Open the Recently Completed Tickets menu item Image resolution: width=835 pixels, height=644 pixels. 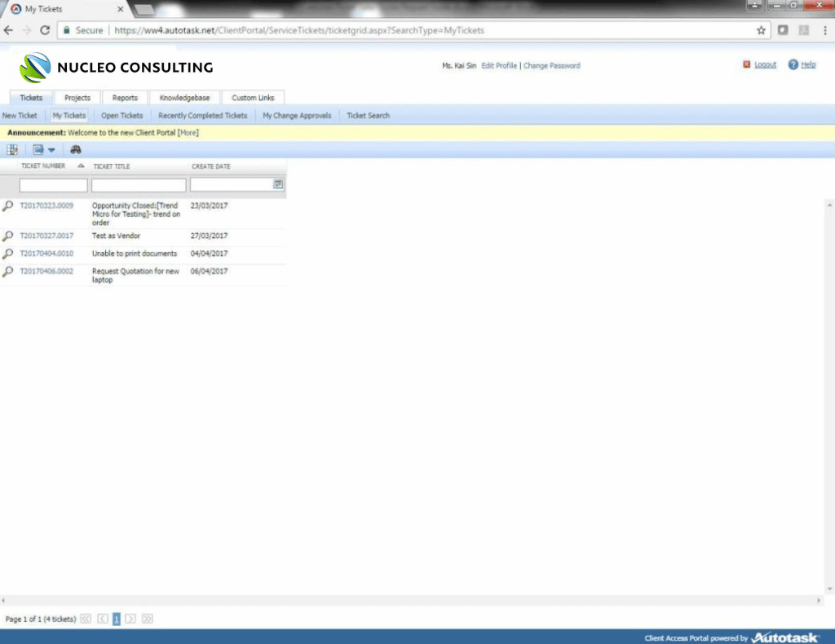pos(202,116)
